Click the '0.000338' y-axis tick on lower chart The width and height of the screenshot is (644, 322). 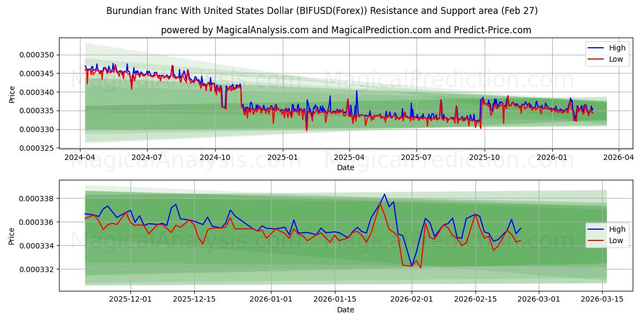coord(37,199)
